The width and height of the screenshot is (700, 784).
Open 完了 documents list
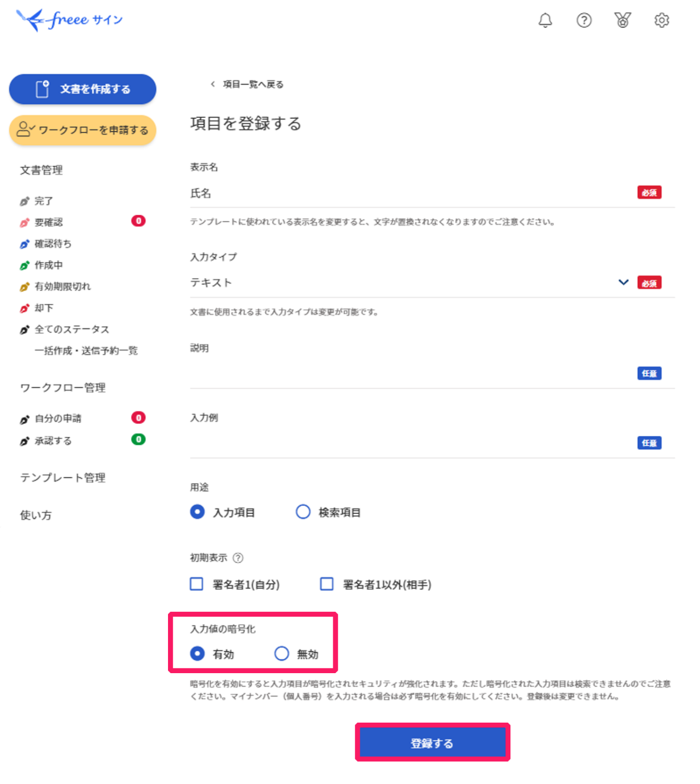[x=44, y=201]
